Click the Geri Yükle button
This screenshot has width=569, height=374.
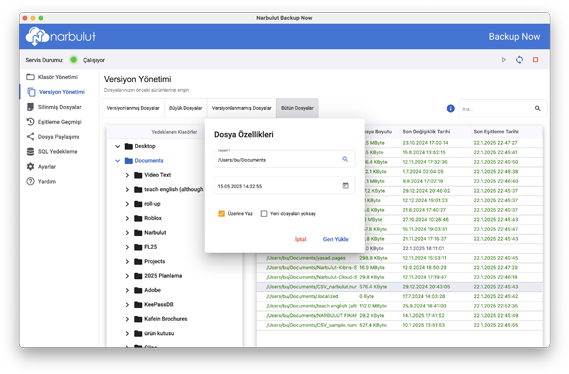coord(336,239)
